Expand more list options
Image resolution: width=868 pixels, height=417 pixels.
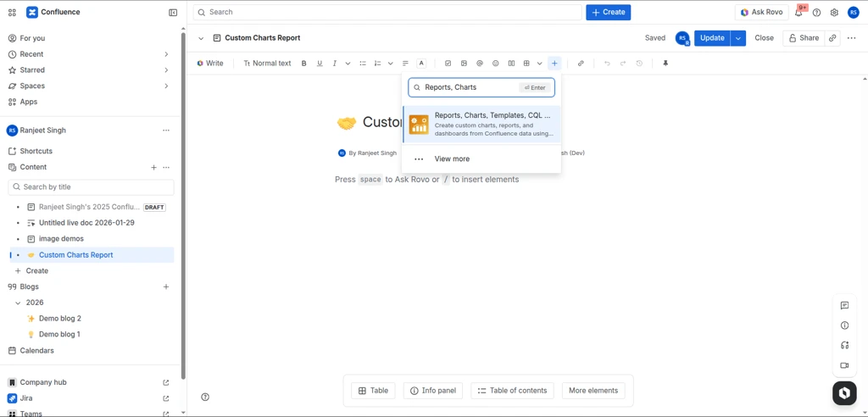pos(390,63)
